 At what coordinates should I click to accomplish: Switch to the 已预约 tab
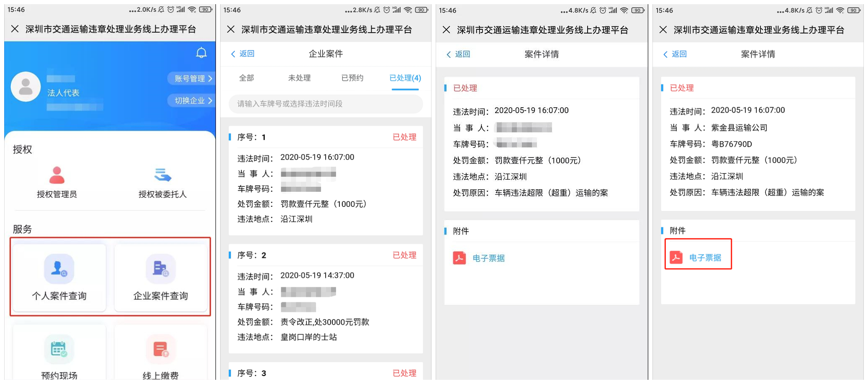[352, 78]
